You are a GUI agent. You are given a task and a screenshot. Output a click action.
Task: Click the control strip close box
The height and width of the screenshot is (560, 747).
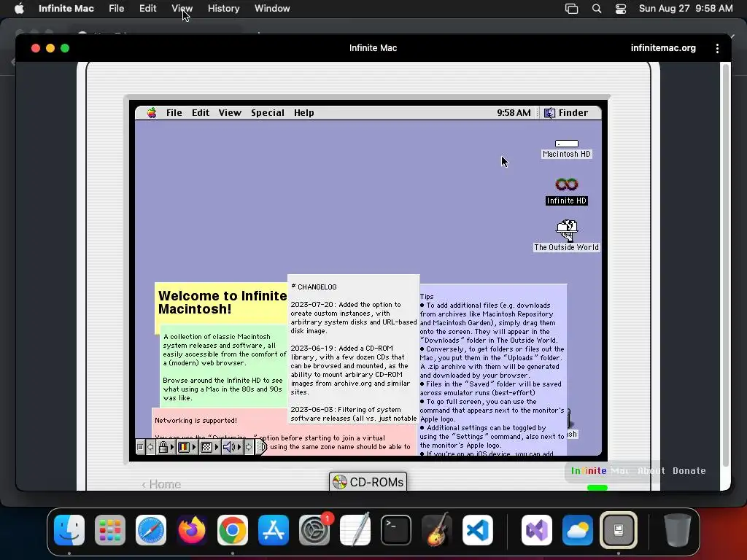(140, 447)
